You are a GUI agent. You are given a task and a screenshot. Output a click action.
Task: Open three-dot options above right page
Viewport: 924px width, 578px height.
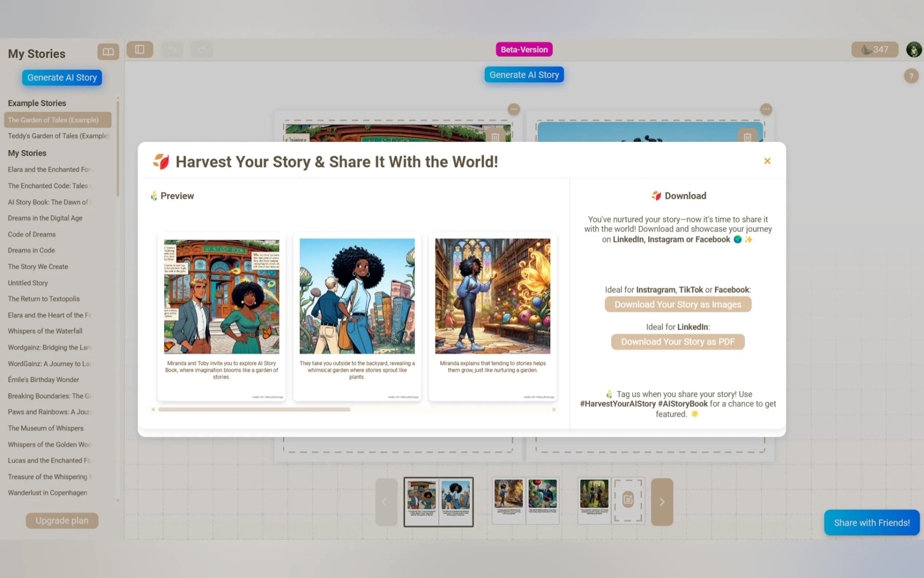pyautogui.click(x=766, y=109)
